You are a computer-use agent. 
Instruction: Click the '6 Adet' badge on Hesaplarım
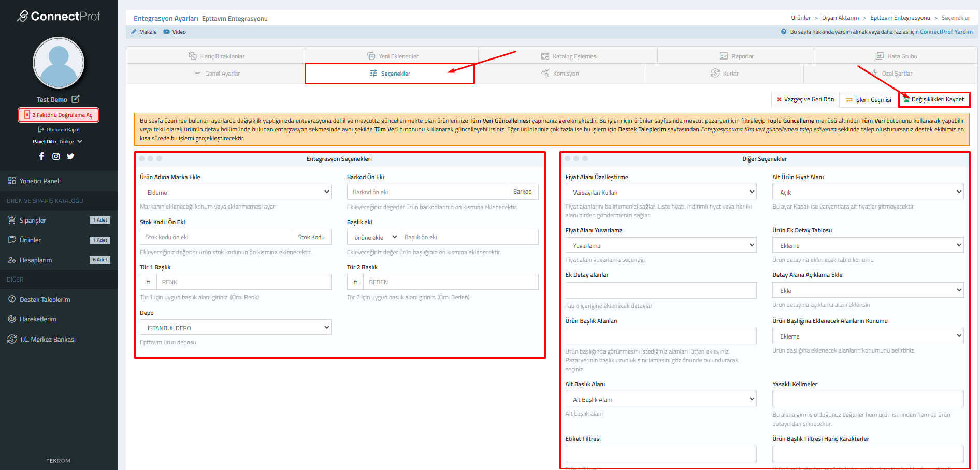pos(100,260)
